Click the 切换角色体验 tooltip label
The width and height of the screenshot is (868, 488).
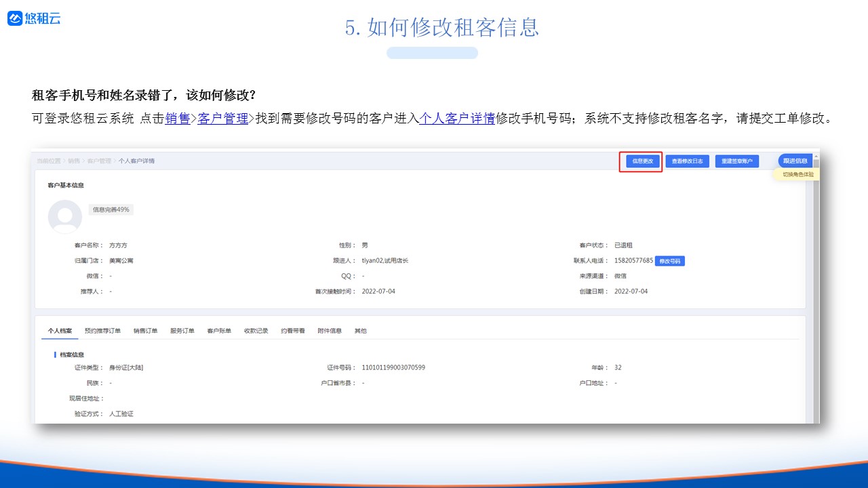tap(797, 174)
